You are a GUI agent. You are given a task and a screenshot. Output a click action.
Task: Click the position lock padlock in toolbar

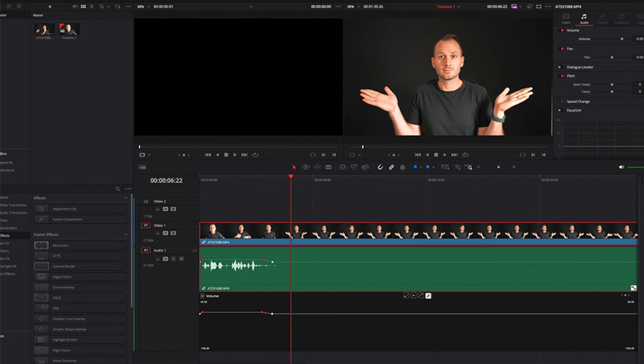(403, 167)
